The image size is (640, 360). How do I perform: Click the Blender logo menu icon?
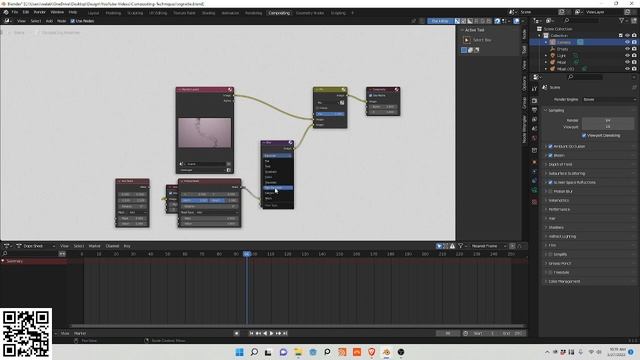[6, 12]
